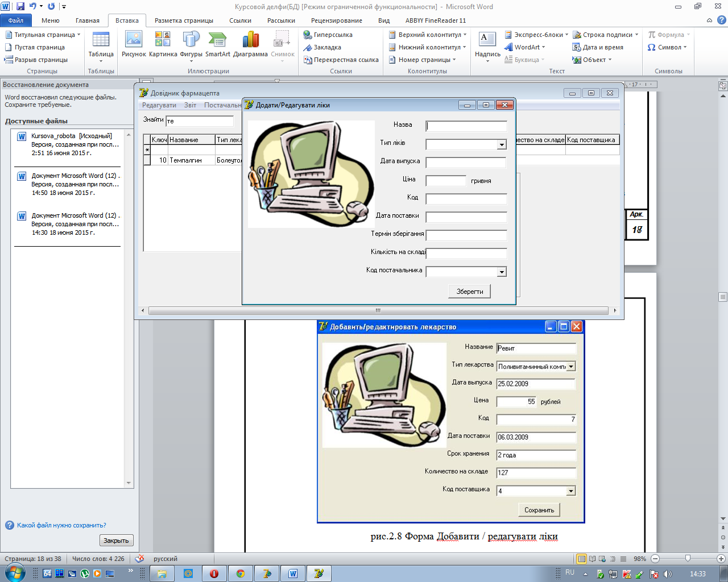Open Opera from the taskbar
The height and width of the screenshot is (582, 728).
(214, 573)
